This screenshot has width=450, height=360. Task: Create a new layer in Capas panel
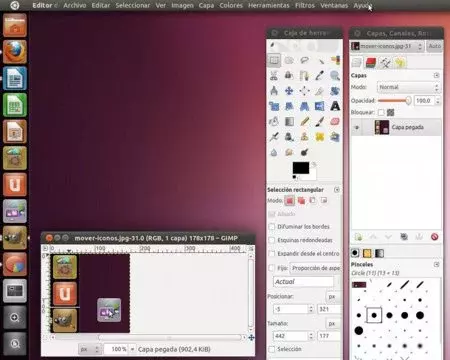point(358,237)
